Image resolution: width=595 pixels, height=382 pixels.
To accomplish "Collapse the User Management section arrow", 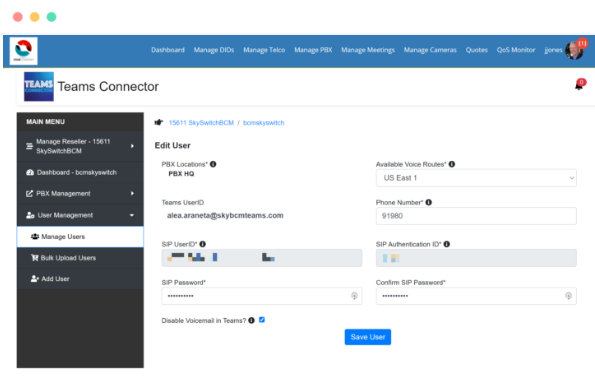I will point(132,215).
